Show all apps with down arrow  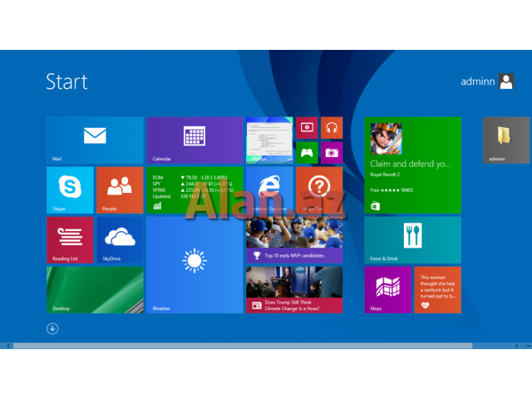pyautogui.click(x=52, y=328)
